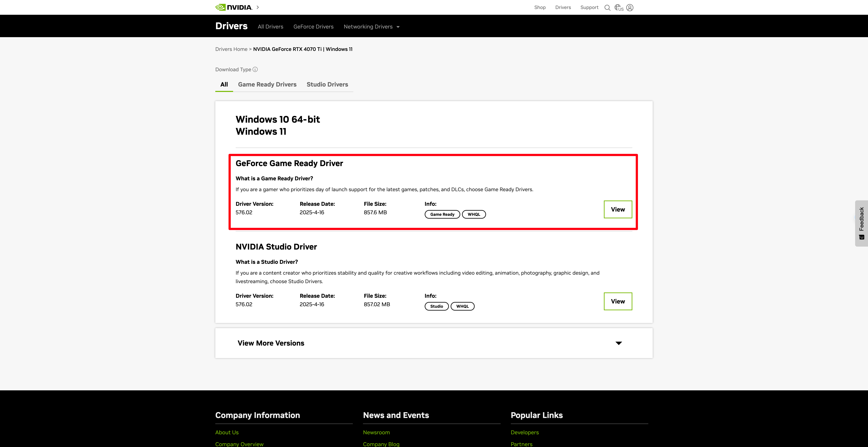Expand the Networking Drivers dropdown
This screenshot has width=868, height=447.
point(371,27)
